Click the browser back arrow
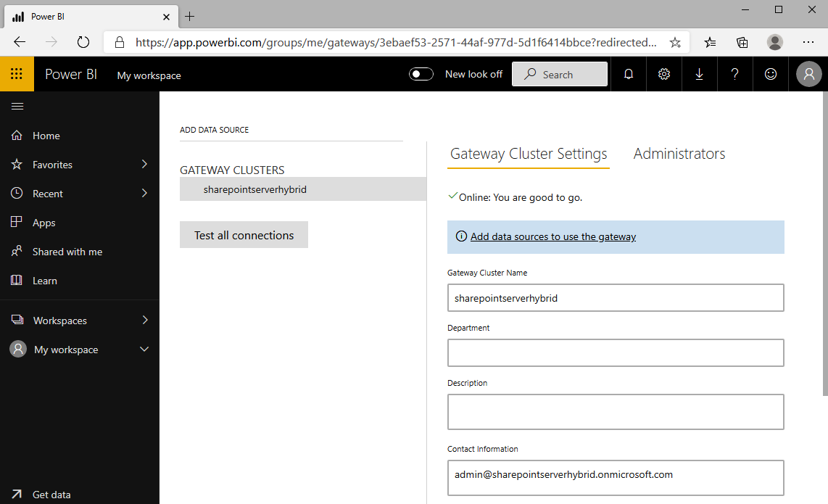828x504 pixels. pos(20,42)
